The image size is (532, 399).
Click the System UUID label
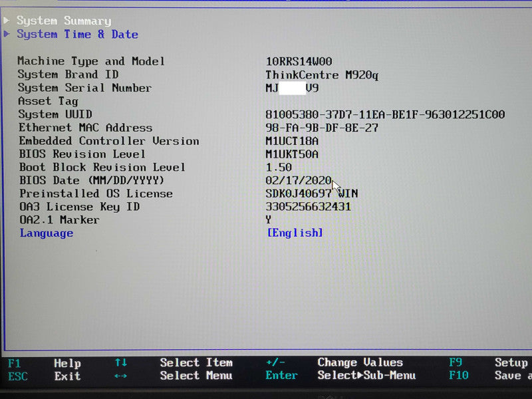coord(55,114)
